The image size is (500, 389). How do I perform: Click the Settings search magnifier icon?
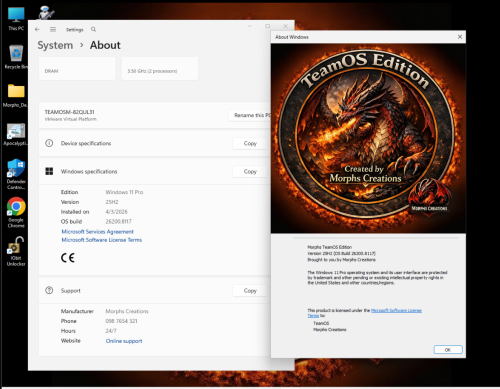coord(93,29)
